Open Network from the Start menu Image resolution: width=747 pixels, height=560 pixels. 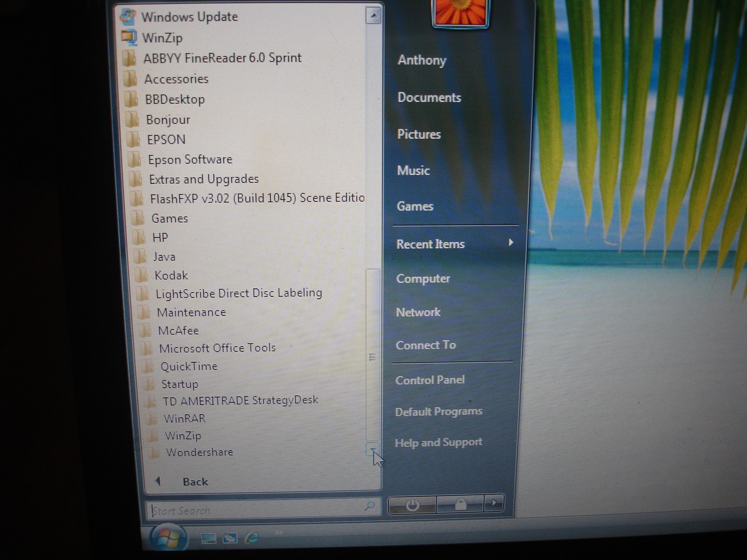tap(418, 312)
